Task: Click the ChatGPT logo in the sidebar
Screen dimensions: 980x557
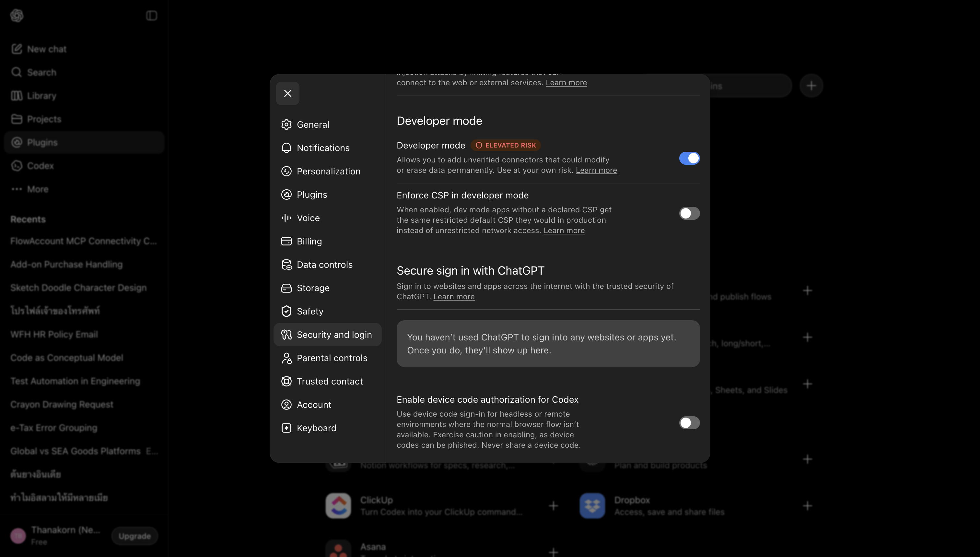Action: [17, 16]
